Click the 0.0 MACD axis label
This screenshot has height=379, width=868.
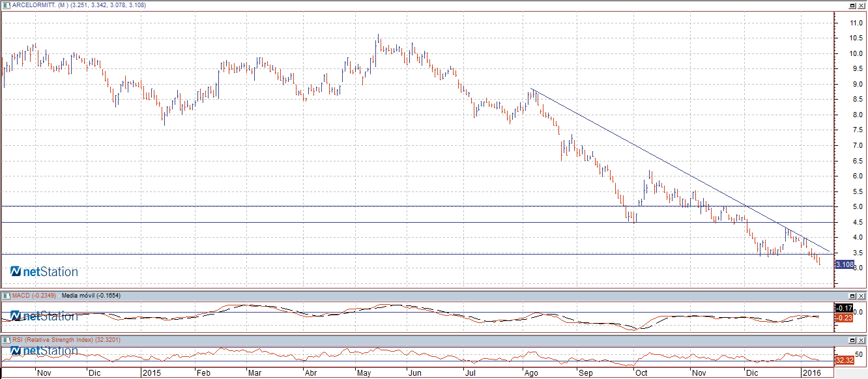[x=858, y=312]
